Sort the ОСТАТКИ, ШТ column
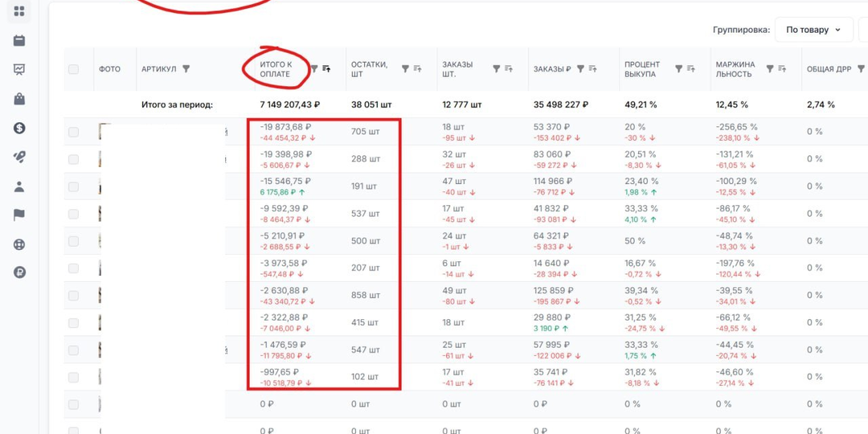 pyautogui.click(x=417, y=68)
